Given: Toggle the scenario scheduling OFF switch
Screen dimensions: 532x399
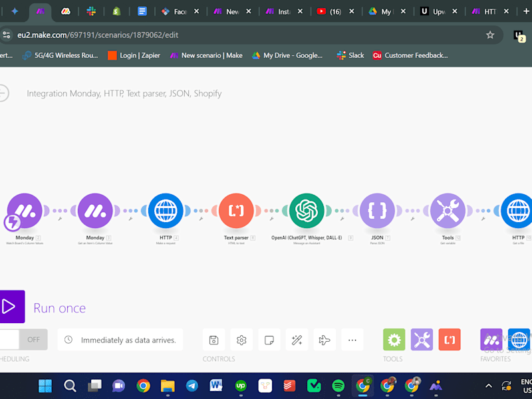Looking at the screenshot, I should click(x=23, y=339).
